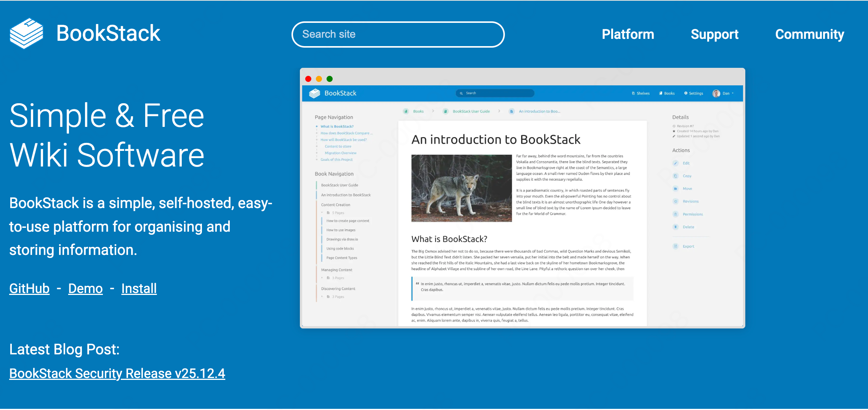Click the Delete trash icon in preview Actions
The width and height of the screenshot is (868, 410).
[x=675, y=227]
